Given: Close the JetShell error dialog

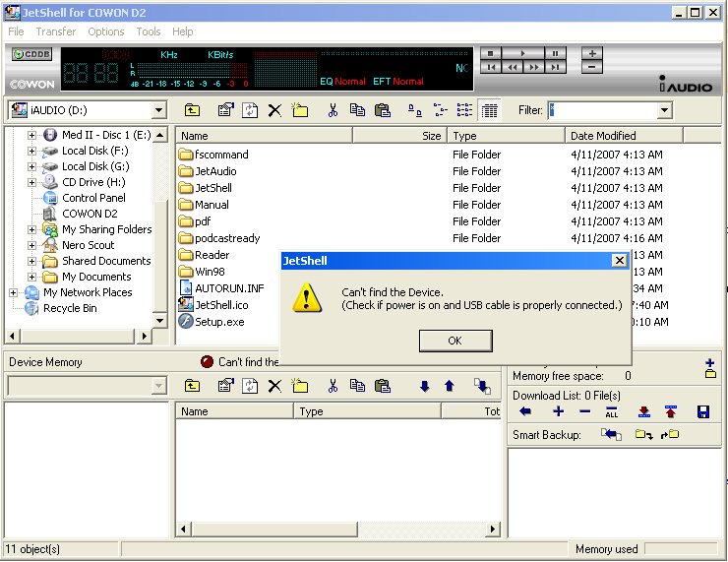Looking at the screenshot, I should (x=620, y=261).
